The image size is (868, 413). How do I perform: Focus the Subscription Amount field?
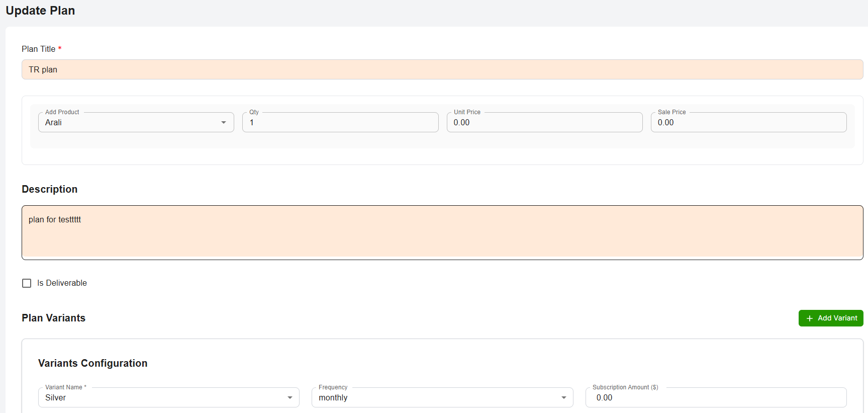tap(716, 398)
